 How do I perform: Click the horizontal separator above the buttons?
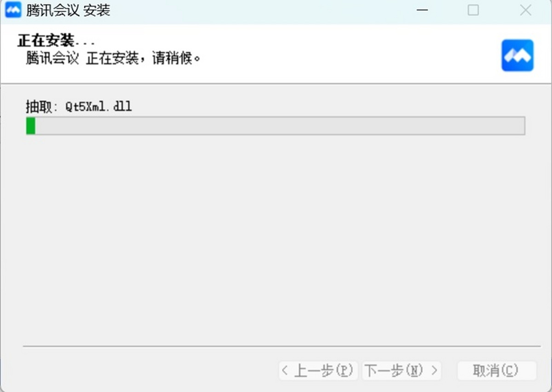282,346
